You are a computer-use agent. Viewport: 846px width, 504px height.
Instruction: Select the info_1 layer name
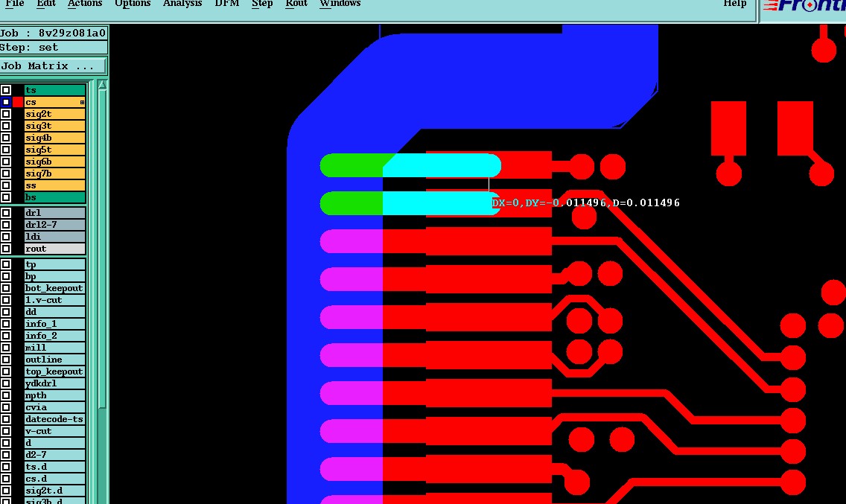[55, 324]
